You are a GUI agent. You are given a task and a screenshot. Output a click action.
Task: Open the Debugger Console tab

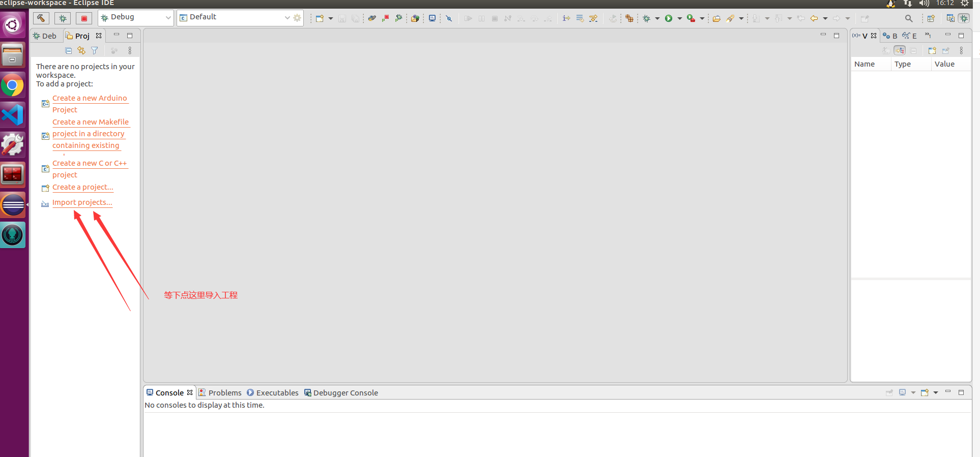(341, 392)
